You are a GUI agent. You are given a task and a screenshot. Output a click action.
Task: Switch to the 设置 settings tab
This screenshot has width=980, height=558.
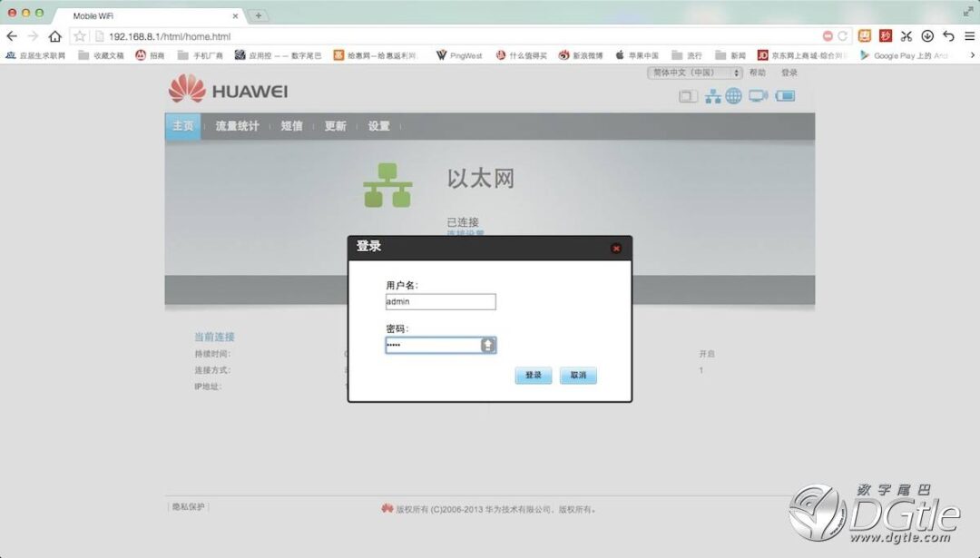click(x=378, y=125)
